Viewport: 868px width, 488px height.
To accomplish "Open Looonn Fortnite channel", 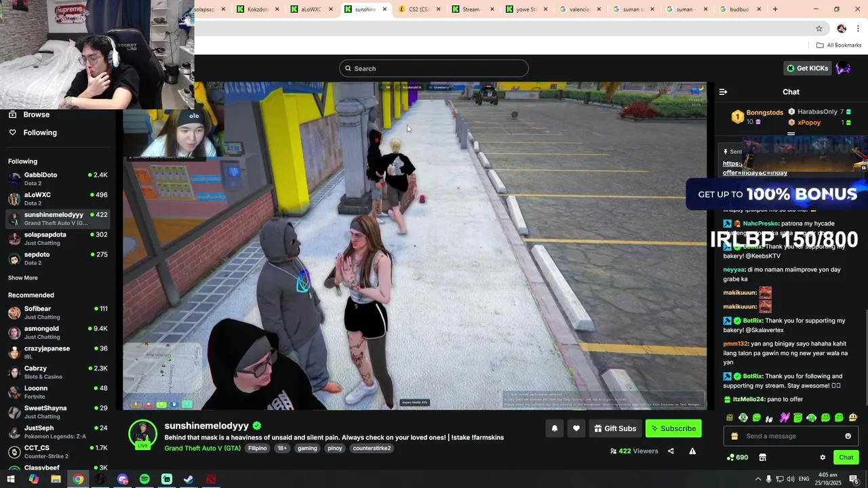I will [x=58, y=392].
